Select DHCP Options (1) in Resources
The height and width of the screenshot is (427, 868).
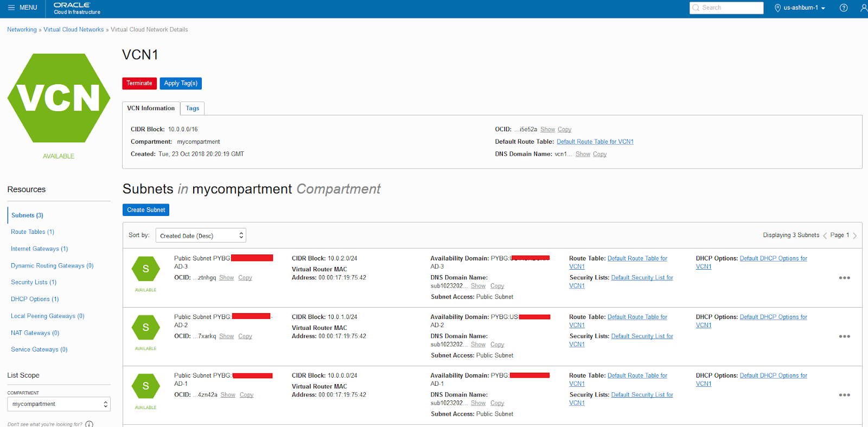(35, 299)
